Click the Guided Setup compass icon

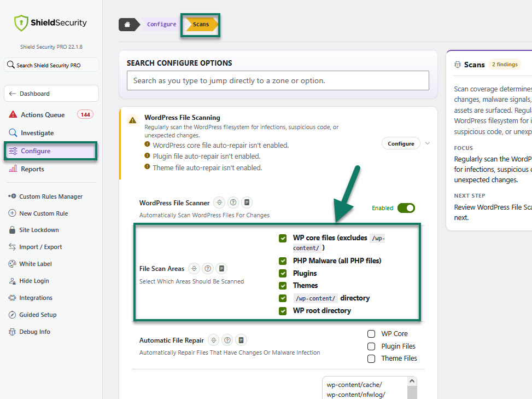[x=12, y=315]
